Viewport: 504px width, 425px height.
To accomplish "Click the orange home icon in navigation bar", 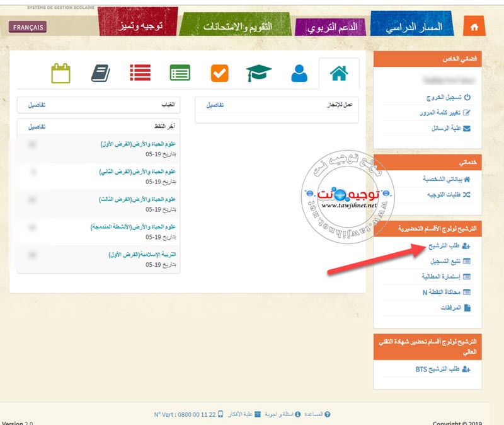I will pos(474,26).
